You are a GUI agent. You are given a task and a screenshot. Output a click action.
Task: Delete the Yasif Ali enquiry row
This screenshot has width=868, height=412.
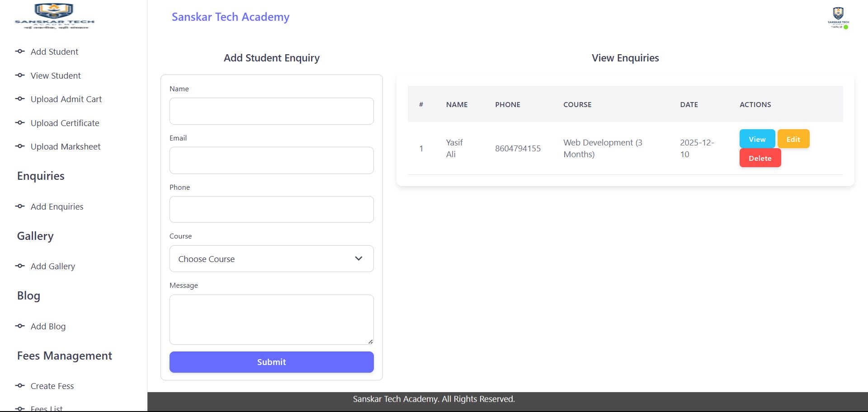point(759,158)
